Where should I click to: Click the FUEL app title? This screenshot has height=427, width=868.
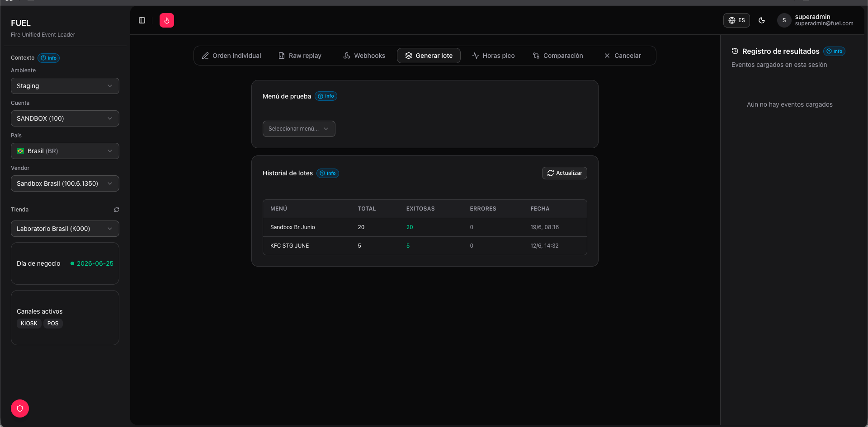(x=21, y=23)
